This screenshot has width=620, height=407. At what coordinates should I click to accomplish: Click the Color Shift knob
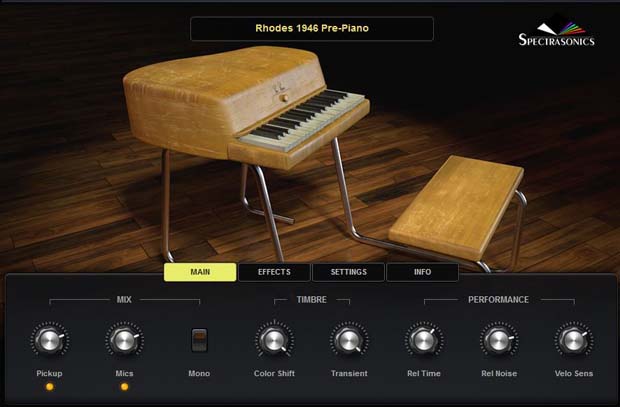pos(274,340)
